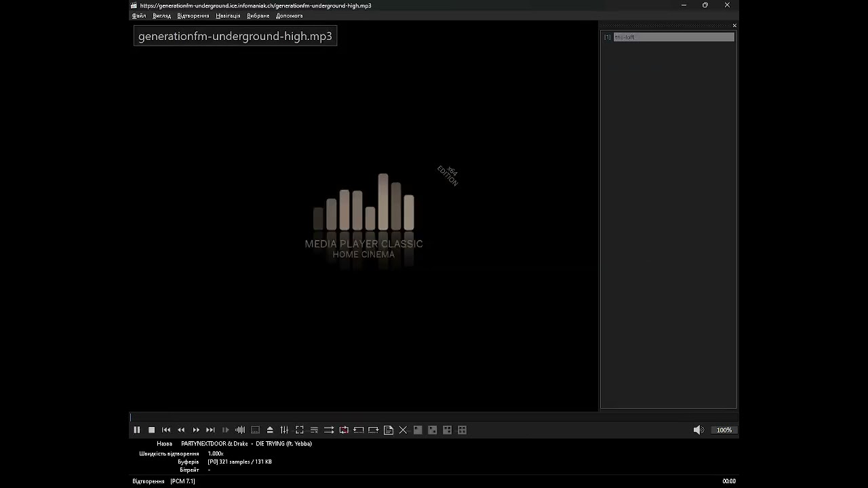Click the right-pointing loop arrow icon
This screenshot has width=868, height=488.
tap(373, 430)
